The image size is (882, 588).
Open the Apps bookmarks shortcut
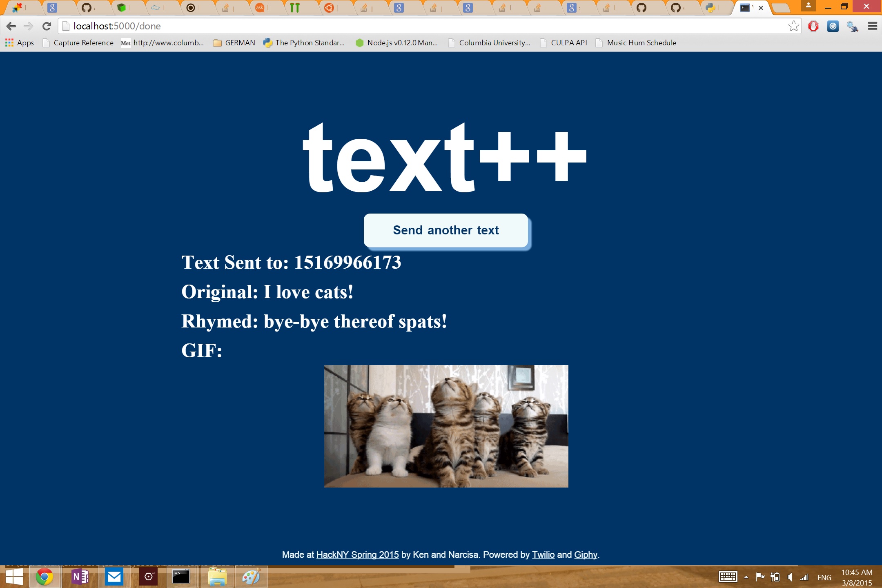coord(19,43)
